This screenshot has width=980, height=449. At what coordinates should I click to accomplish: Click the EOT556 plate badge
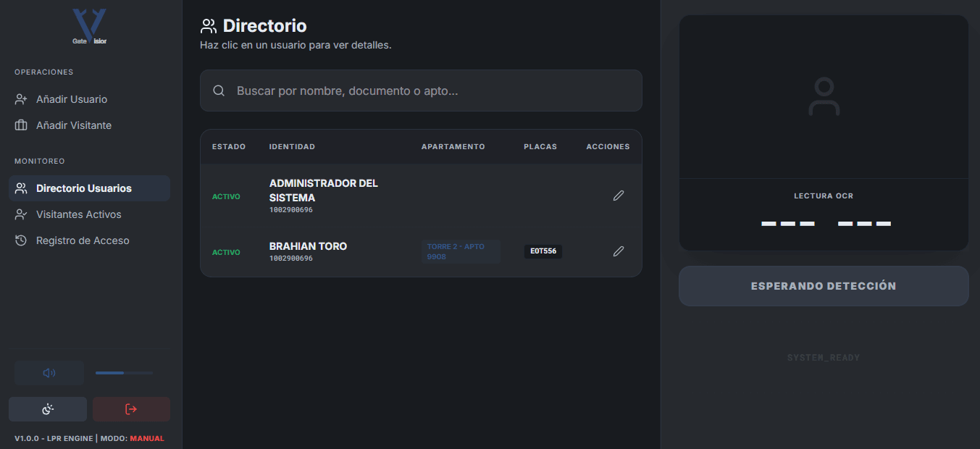tap(543, 251)
